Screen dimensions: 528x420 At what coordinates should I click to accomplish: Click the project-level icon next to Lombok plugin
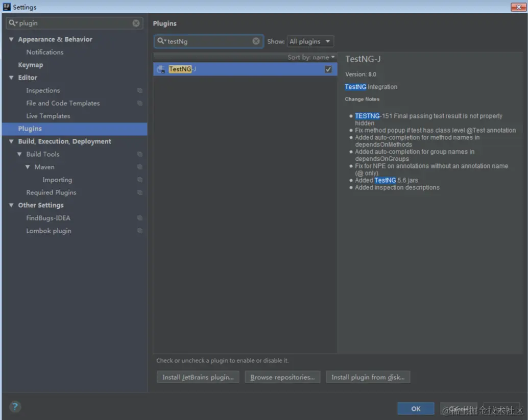140,231
